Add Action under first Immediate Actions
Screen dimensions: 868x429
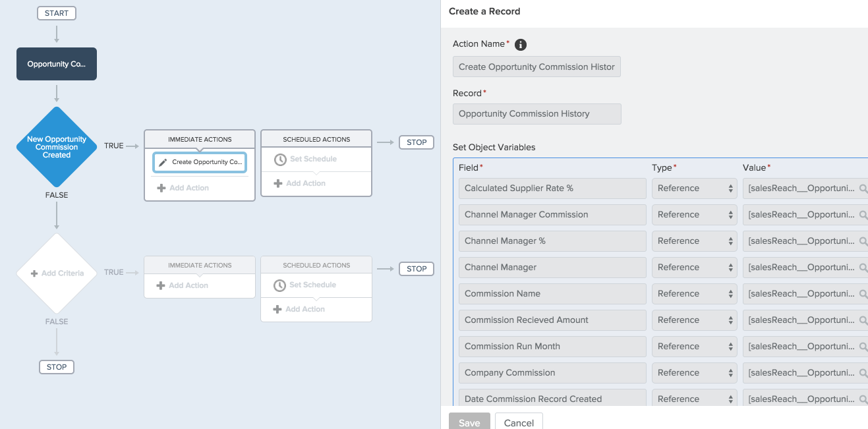(x=183, y=188)
